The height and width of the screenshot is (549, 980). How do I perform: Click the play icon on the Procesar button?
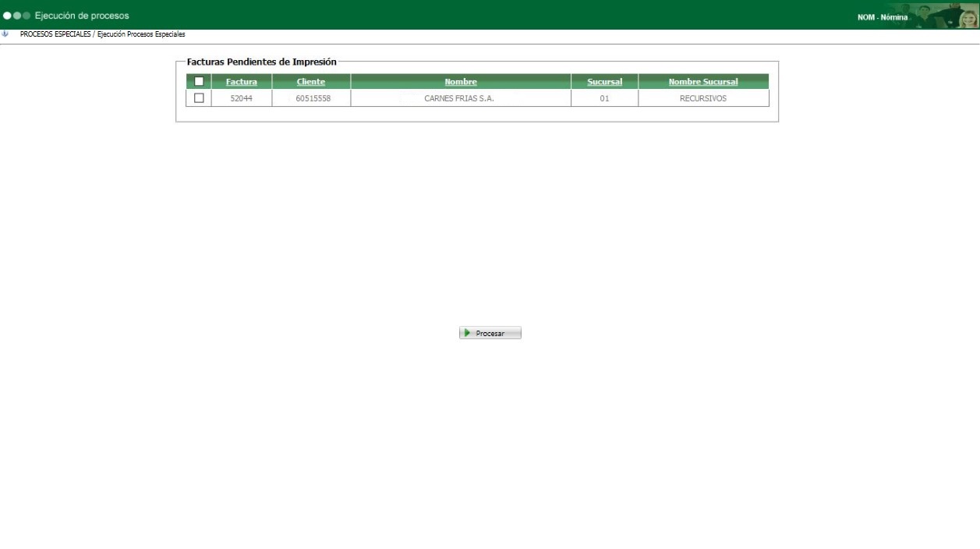click(468, 332)
